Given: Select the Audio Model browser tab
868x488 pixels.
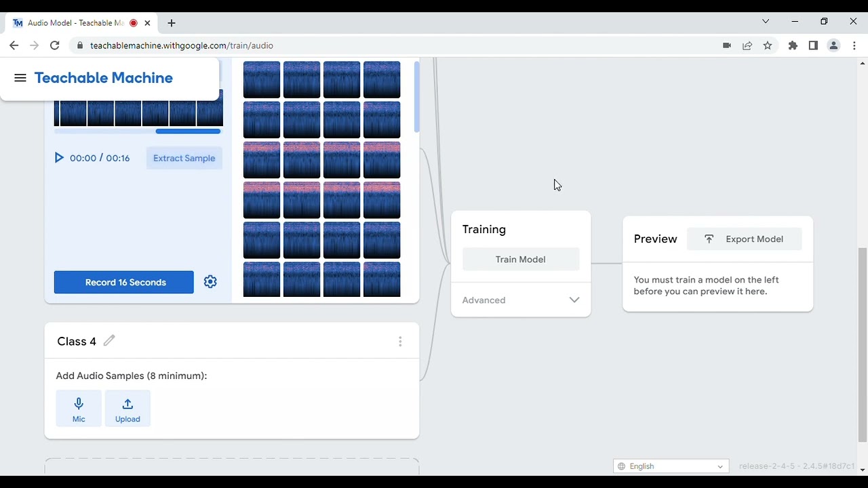Looking at the screenshot, I should 82,23.
